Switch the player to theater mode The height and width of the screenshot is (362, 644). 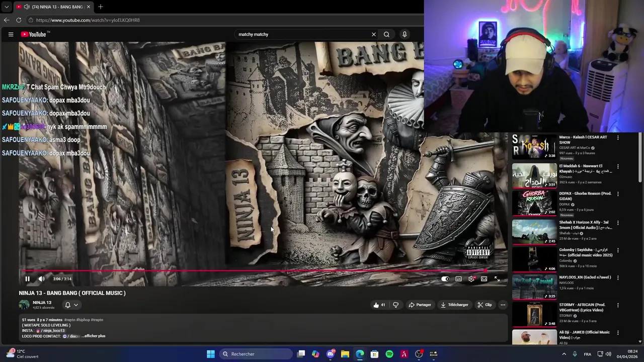pyautogui.click(x=484, y=279)
